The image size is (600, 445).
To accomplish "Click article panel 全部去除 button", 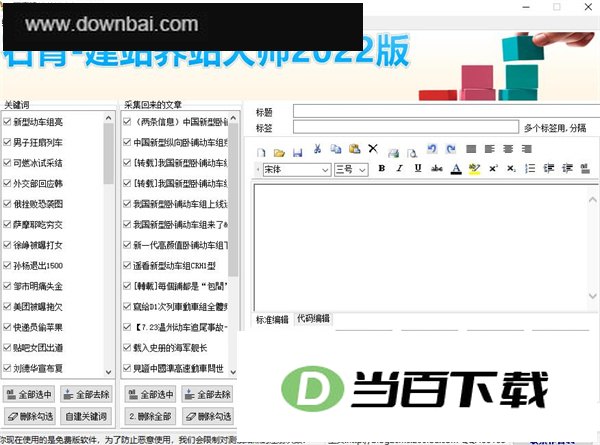I will tap(207, 394).
